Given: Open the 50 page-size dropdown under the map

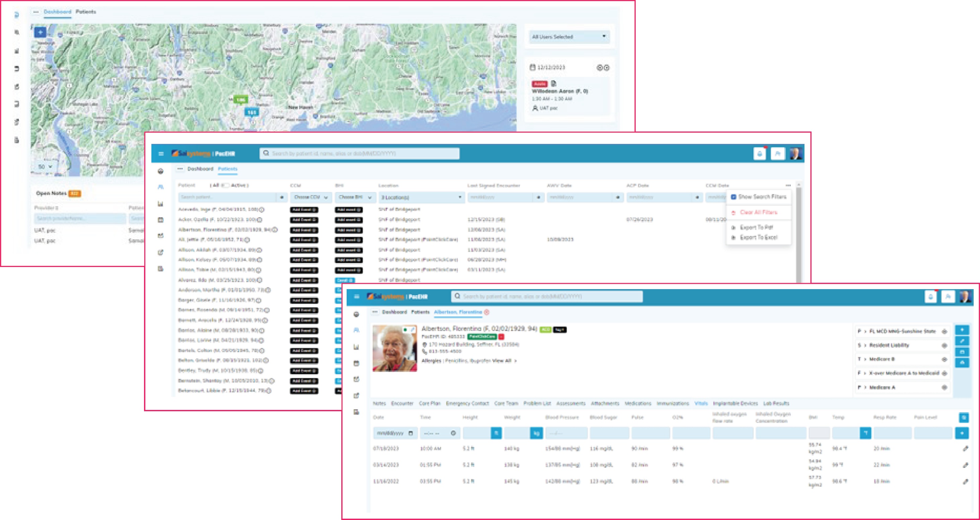Looking at the screenshot, I should tap(46, 167).
